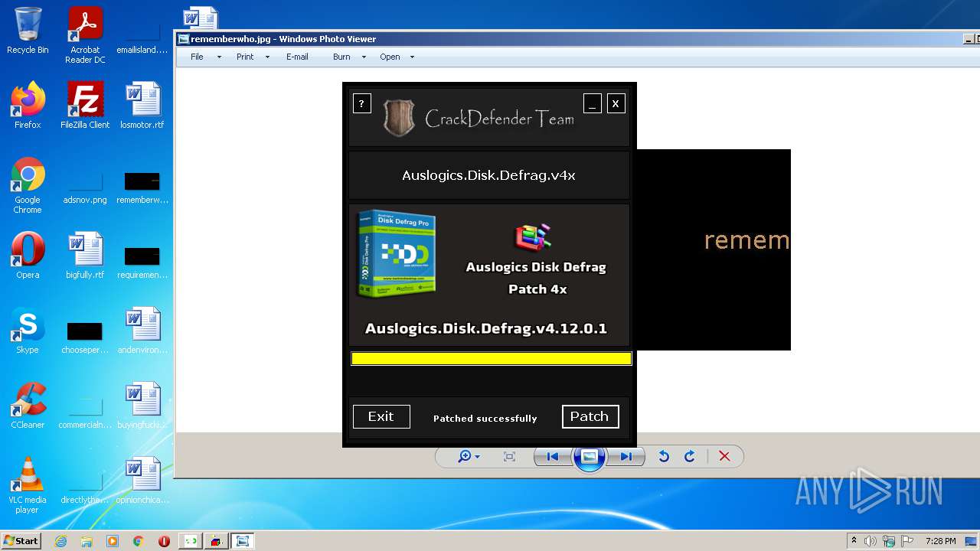Screen dimensions: 980x551
Task: Click Opera icon on taskbar
Action: point(164,541)
